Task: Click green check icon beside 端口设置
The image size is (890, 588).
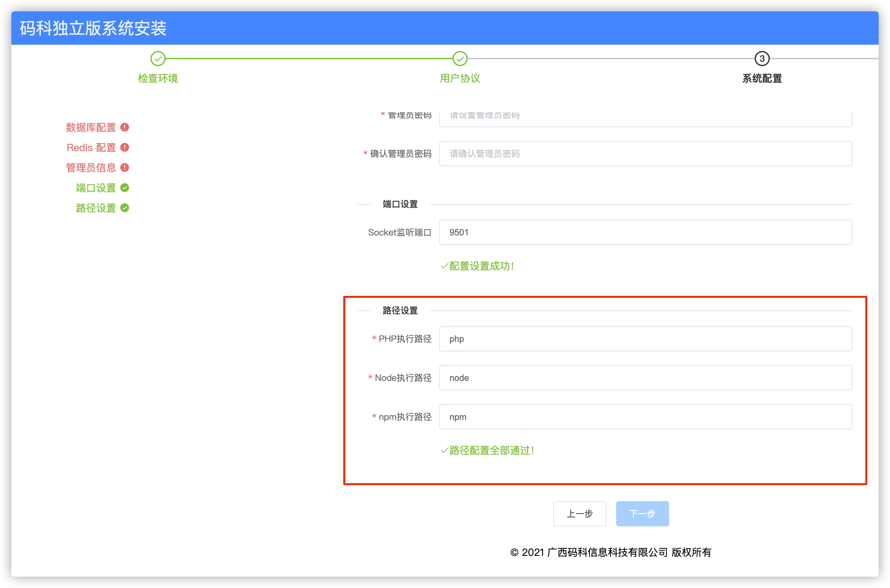Action: pos(125,188)
